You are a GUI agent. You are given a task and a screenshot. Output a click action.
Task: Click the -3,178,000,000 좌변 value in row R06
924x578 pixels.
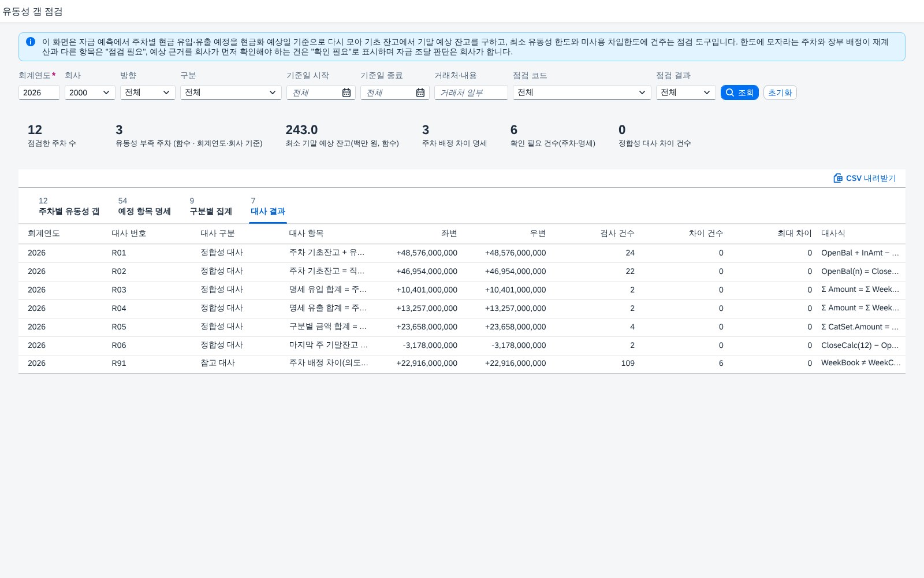(x=430, y=346)
